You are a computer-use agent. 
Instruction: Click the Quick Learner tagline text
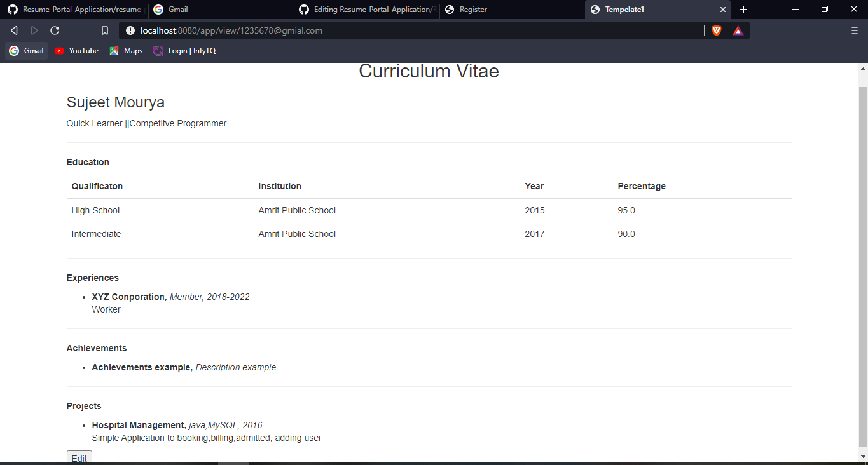[146, 123]
